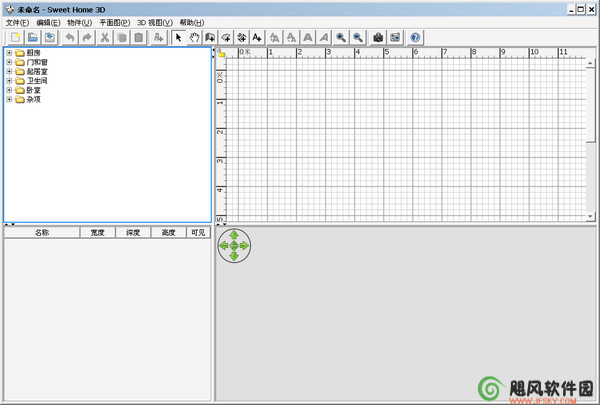Screen dimensions: 600x405
Task: Select the add text label tool
Action: 257,38
